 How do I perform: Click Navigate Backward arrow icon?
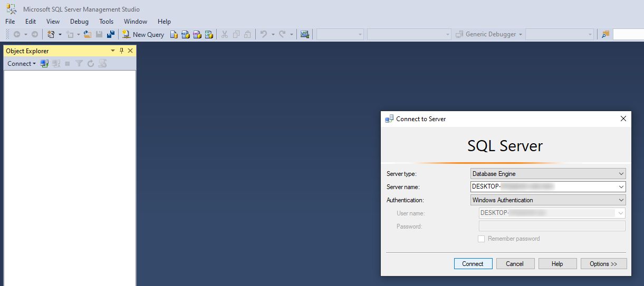click(17, 34)
